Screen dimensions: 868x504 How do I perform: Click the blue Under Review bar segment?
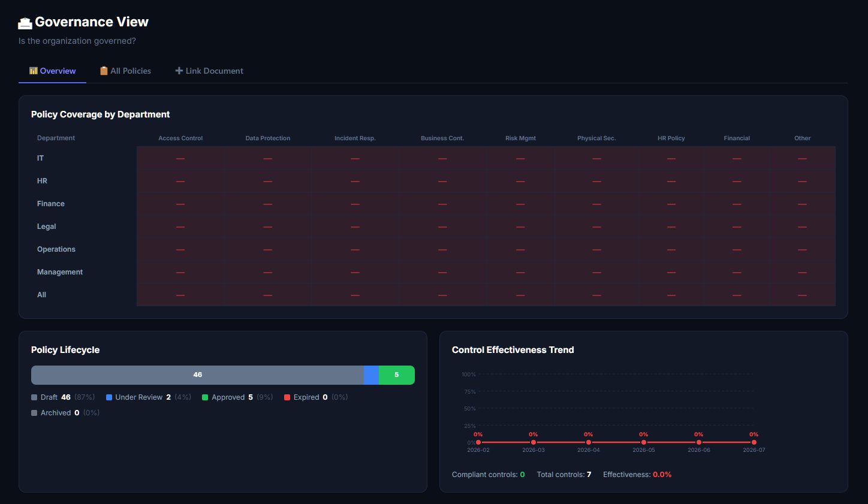[371, 375]
